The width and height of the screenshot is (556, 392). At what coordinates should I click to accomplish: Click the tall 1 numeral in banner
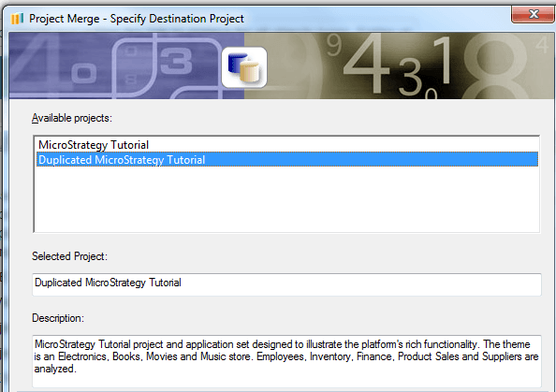tap(442, 60)
